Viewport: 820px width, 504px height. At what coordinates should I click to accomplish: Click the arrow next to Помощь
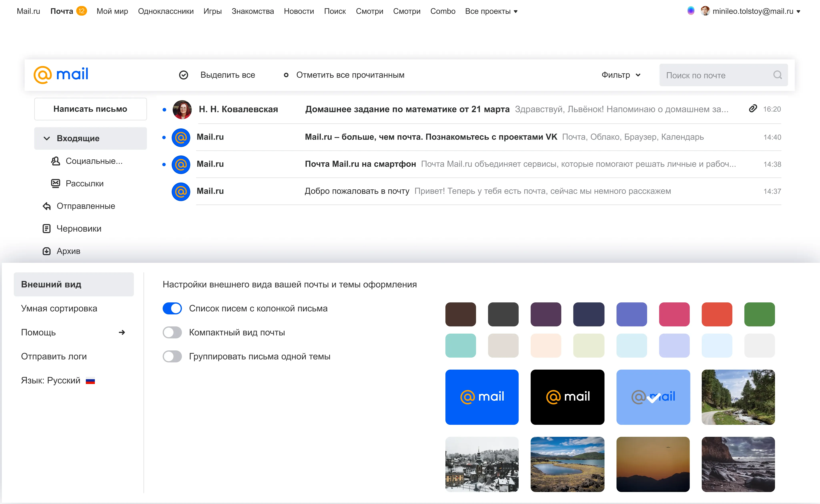(x=122, y=332)
